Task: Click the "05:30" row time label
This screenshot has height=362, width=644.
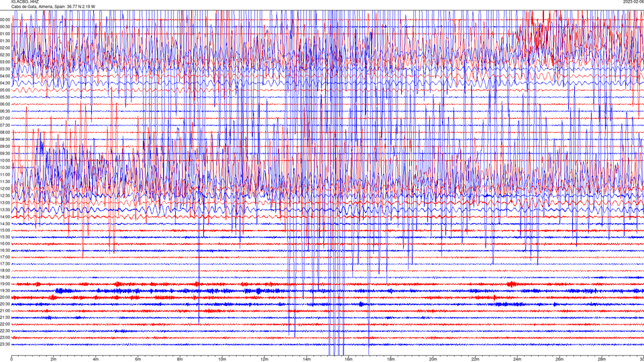Action: (5, 97)
